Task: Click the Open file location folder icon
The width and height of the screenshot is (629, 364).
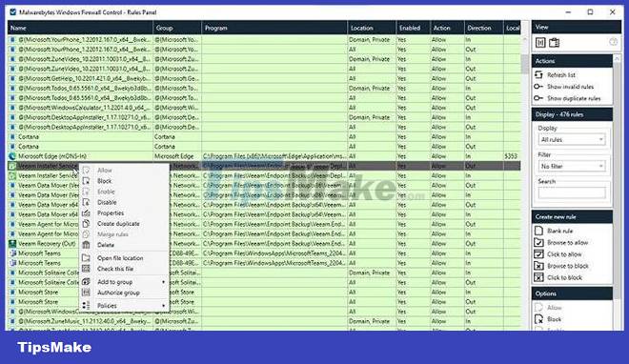Action: click(86, 258)
